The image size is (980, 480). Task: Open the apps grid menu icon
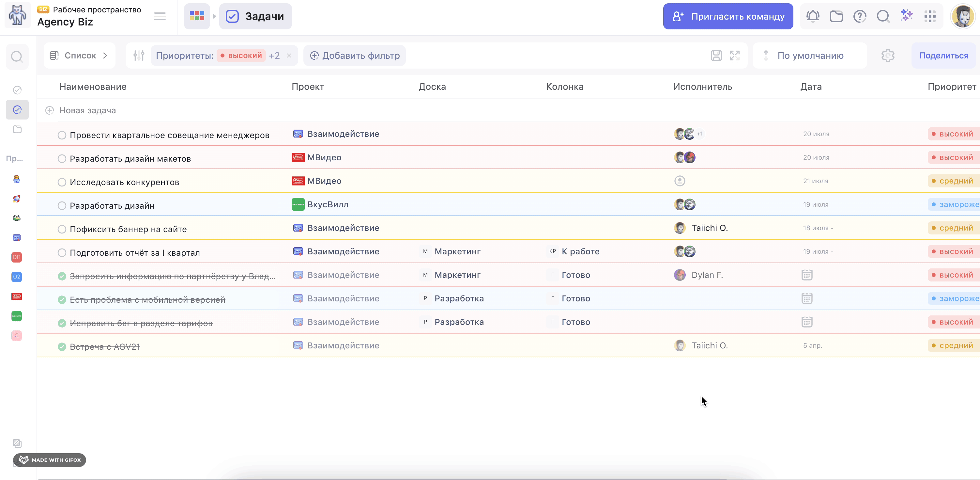click(x=930, y=16)
